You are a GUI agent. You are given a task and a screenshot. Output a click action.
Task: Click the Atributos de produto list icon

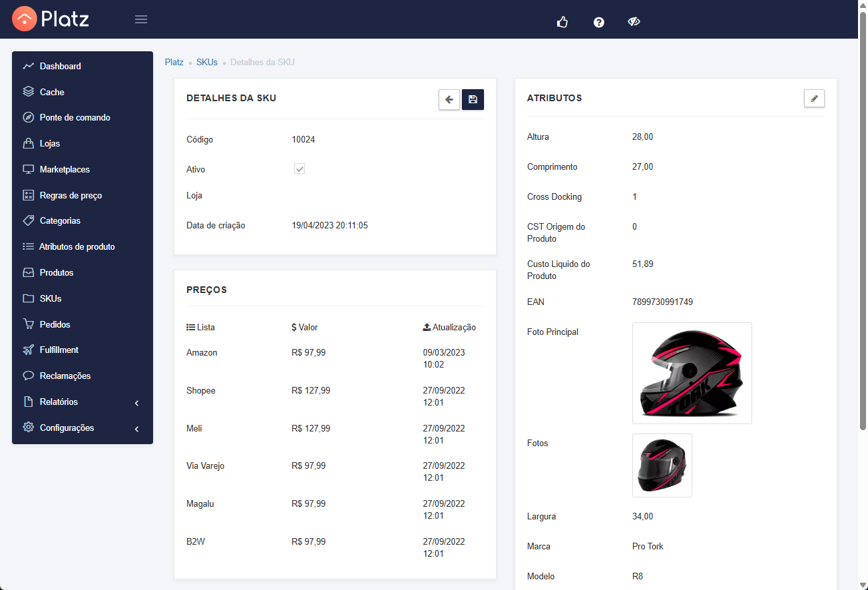(28, 246)
